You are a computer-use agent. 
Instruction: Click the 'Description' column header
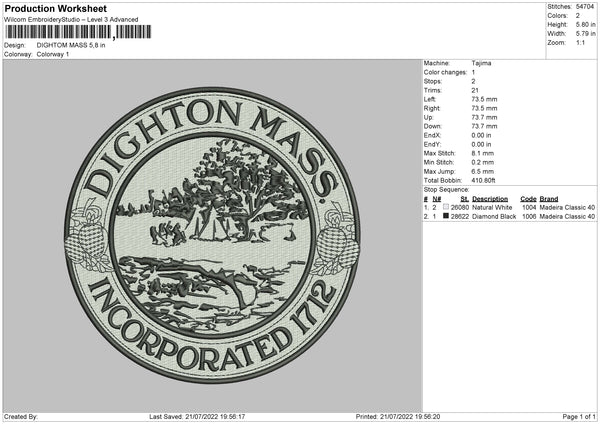pos(490,199)
